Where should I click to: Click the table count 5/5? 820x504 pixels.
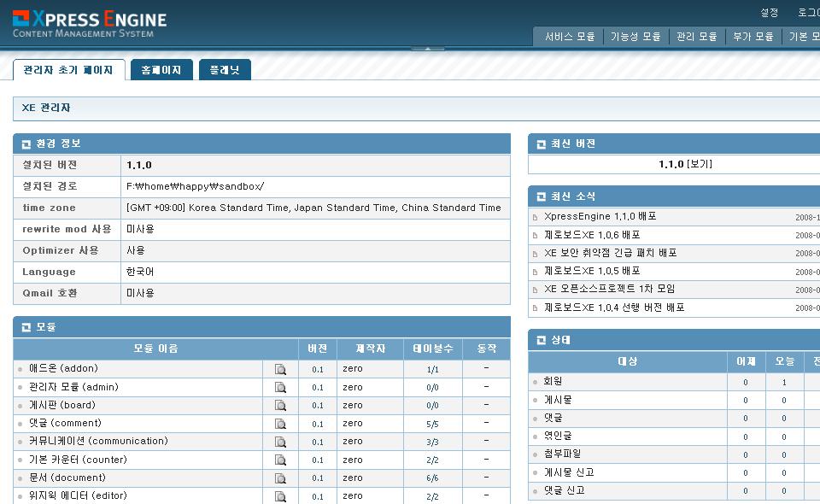(x=432, y=424)
